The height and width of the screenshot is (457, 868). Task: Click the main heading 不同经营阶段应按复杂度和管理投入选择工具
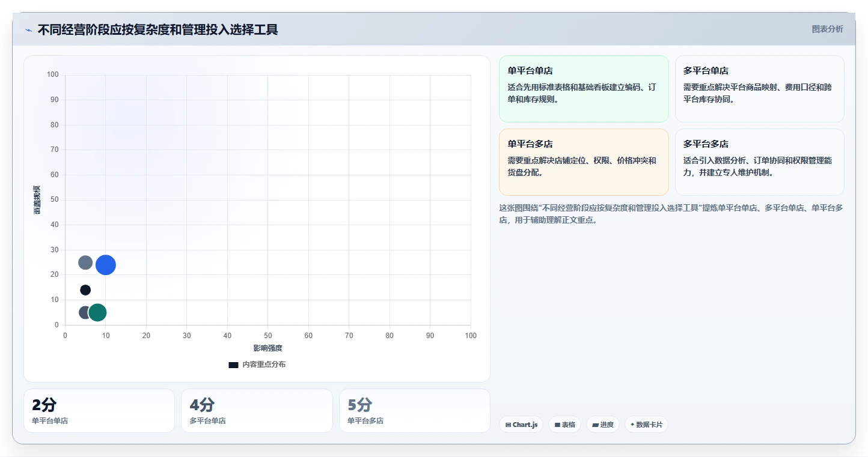click(157, 29)
